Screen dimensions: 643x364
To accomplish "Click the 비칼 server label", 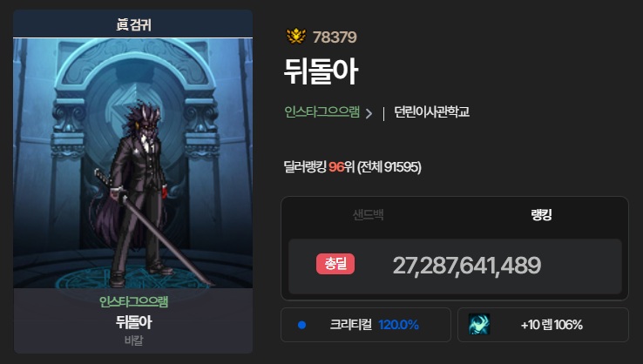I will click(133, 340).
